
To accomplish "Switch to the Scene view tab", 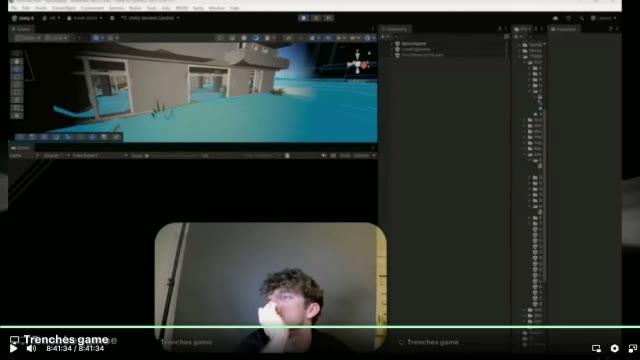I will point(22,29).
